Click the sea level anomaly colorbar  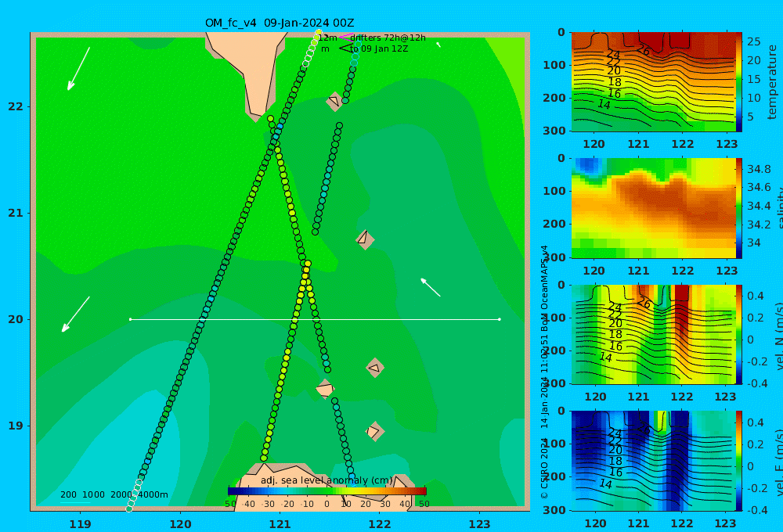click(x=327, y=491)
